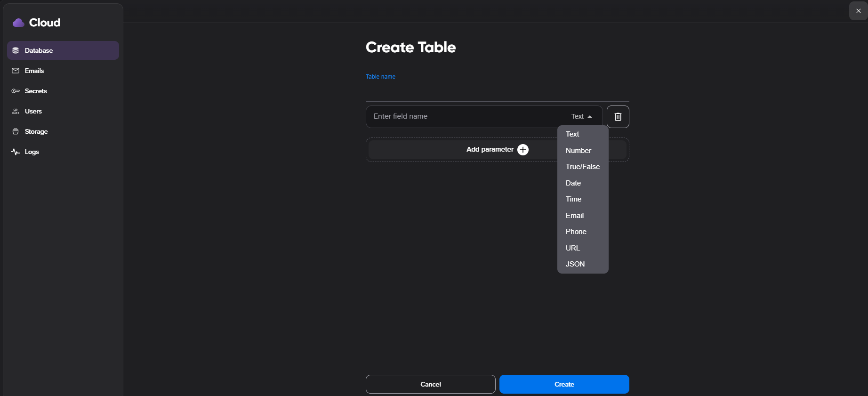Click the plus icon in Add parameter

[522, 150]
